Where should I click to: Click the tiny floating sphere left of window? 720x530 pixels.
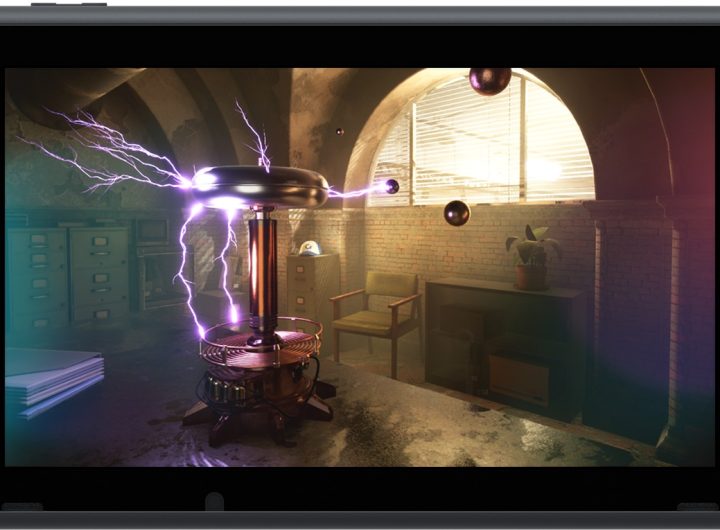point(340,131)
